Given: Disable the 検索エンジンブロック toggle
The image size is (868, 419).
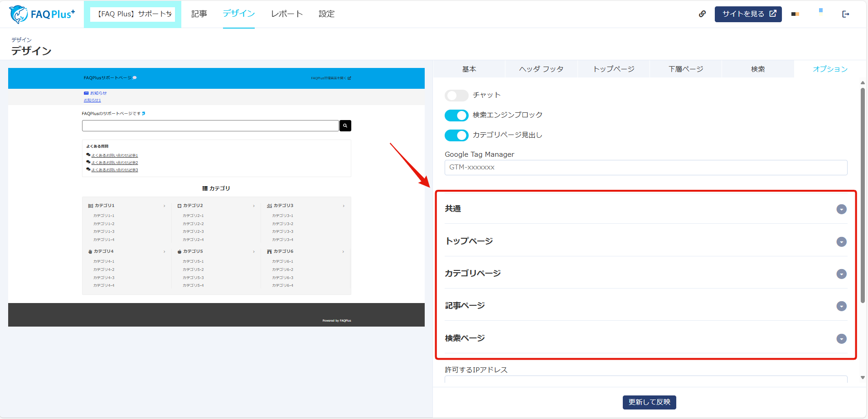Looking at the screenshot, I should (x=456, y=116).
